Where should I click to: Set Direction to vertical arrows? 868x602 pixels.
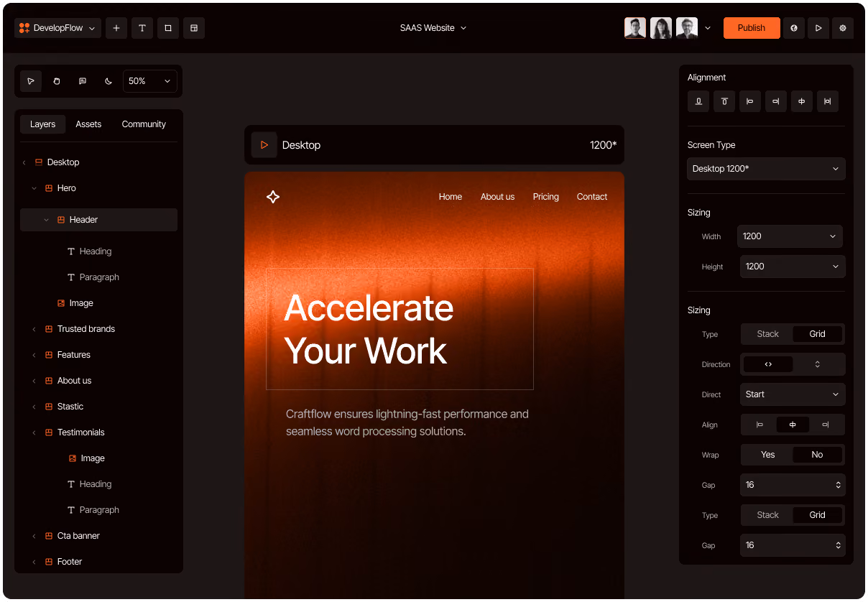(818, 364)
